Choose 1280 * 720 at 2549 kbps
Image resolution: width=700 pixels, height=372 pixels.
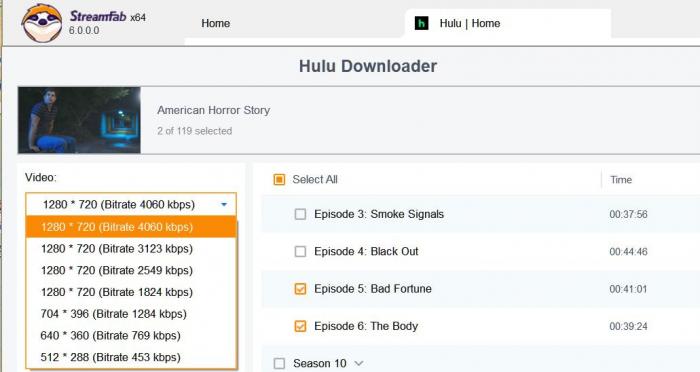131,271
